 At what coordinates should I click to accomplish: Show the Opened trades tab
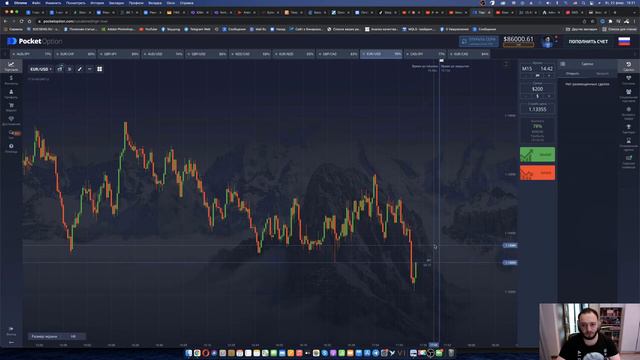[x=572, y=73]
